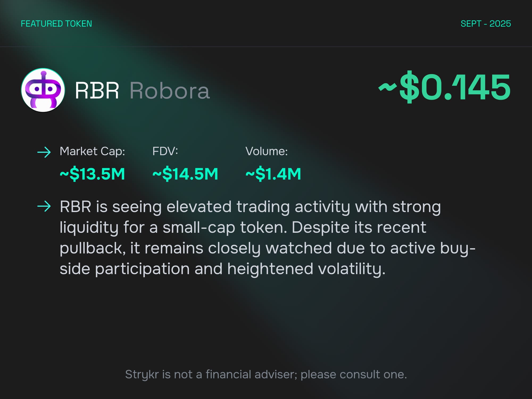Click the Strykr name in the disclaimer
The width and height of the screenshot is (532, 399).
[x=142, y=375]
